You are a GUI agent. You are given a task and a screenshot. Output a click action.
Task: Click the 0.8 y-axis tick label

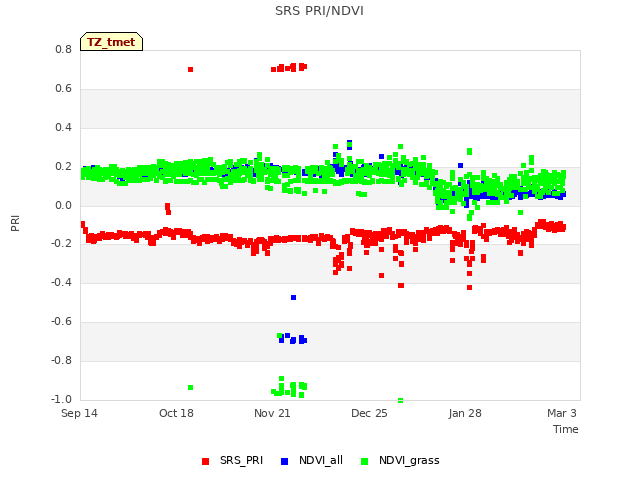tap(63, 49)
